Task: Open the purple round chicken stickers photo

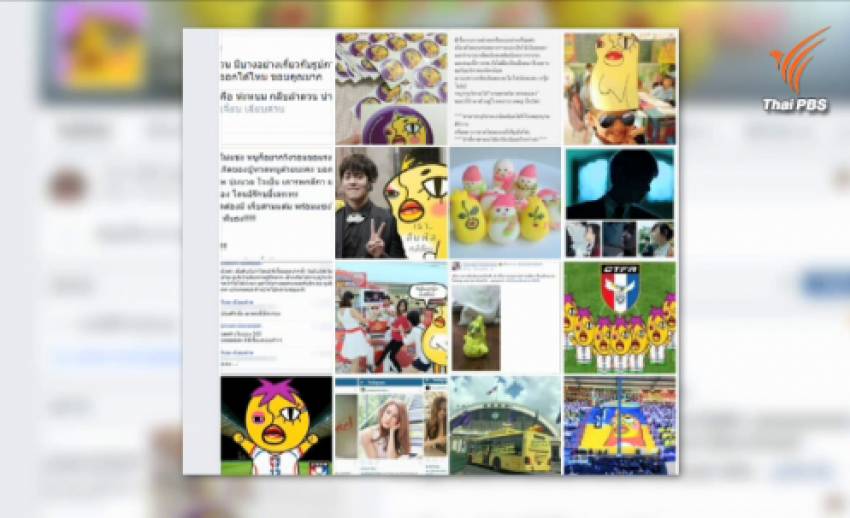Action: (x=391, y=88)
